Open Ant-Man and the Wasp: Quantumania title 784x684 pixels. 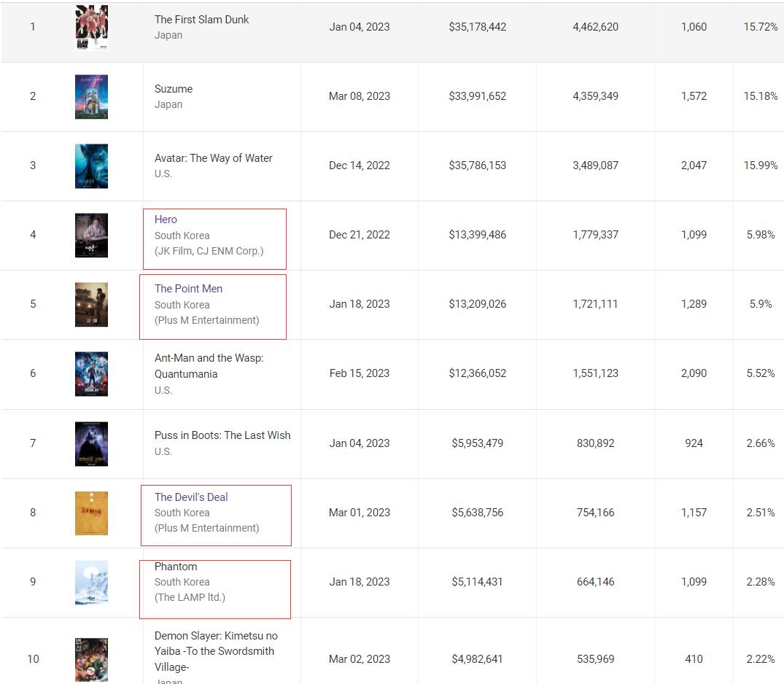tap(209, 366)
